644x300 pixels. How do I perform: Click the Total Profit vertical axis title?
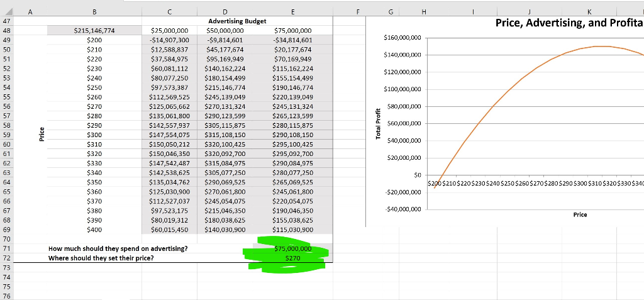378,124
